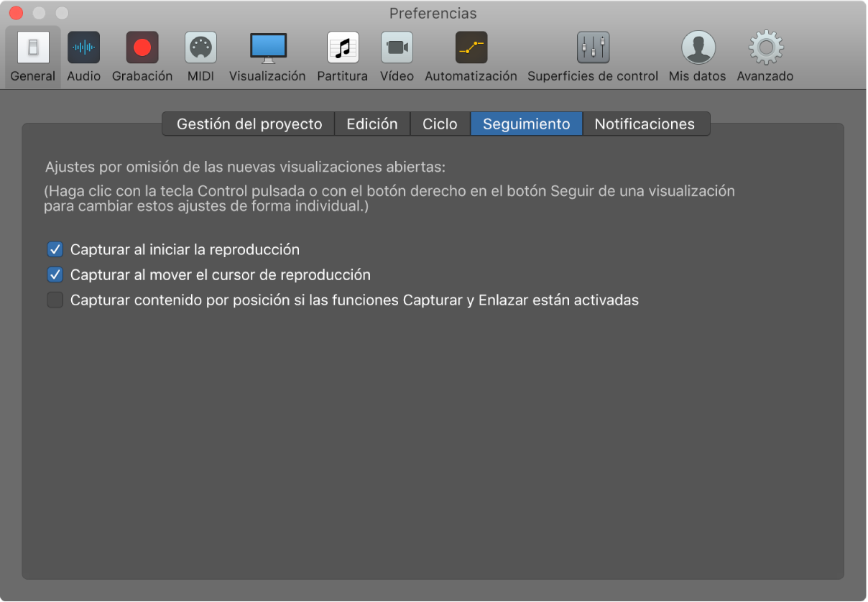The image size is (868, 602).
Task: Open the Grabación preferences pane
Action: (142, 57)
